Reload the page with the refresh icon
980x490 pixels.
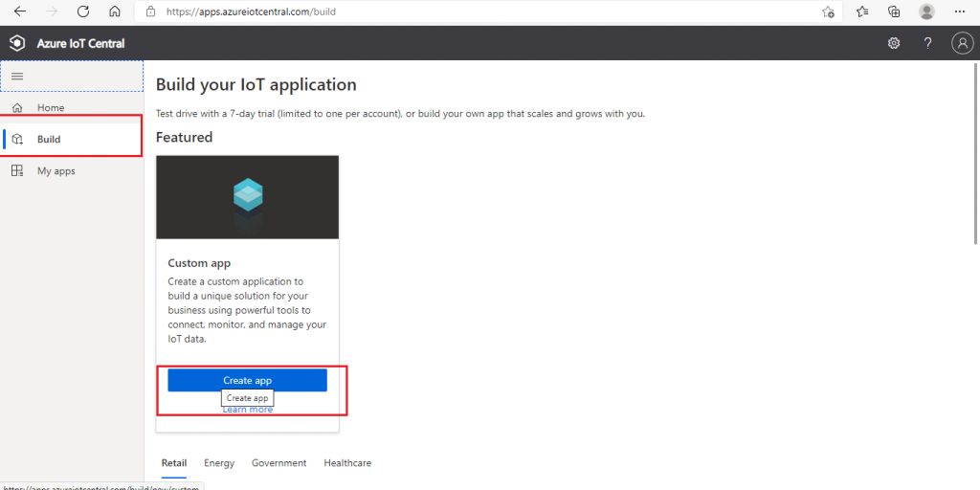click(83, 11)
